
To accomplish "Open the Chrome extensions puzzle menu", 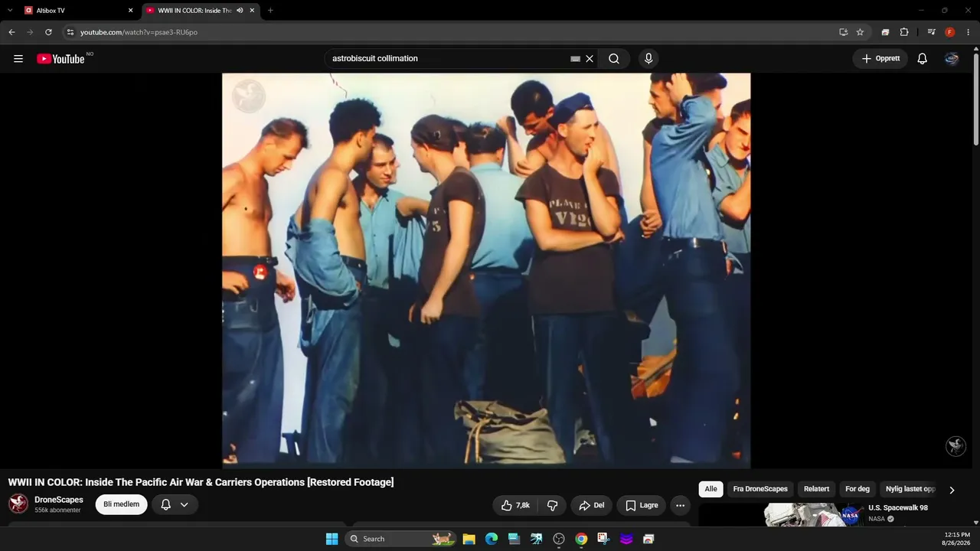I will (x=904, y=32).
